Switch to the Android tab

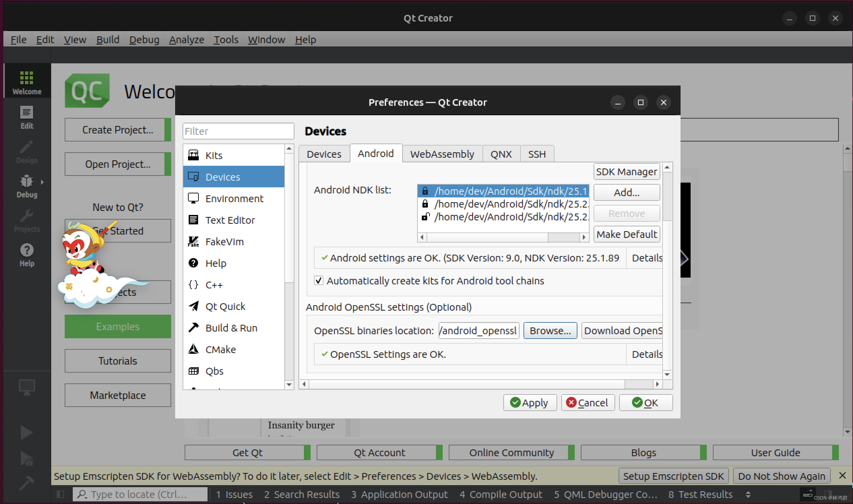[376, 154]
